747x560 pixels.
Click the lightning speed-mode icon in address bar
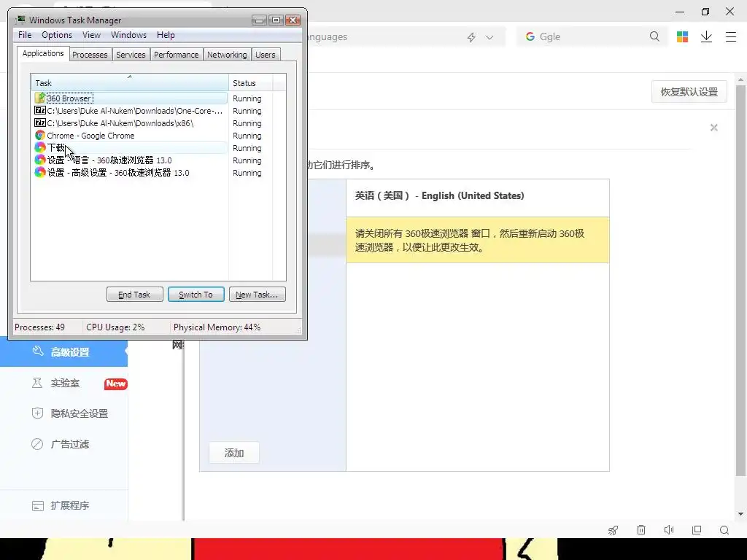coord(471,37)
